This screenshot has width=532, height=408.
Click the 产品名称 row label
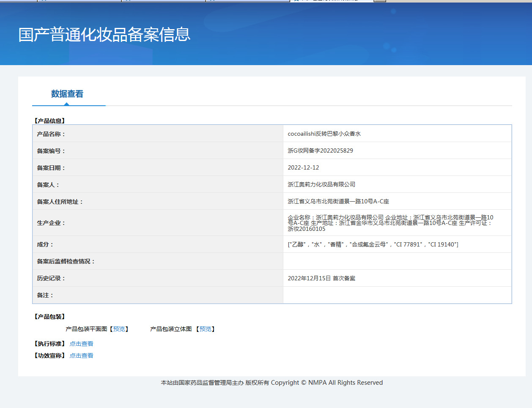coord(51,134)
